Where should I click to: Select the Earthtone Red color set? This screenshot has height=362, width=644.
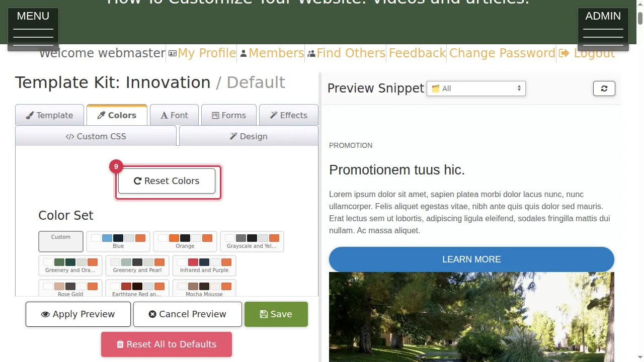tap(137, 288)
